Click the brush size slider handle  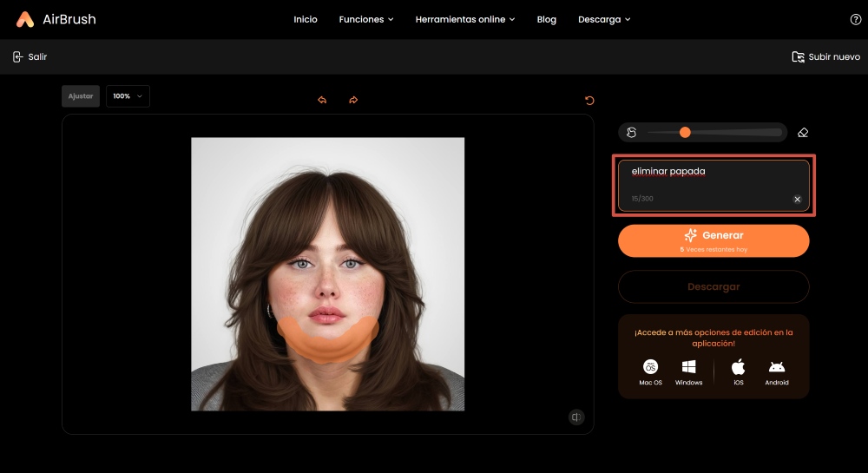(685, 133)
